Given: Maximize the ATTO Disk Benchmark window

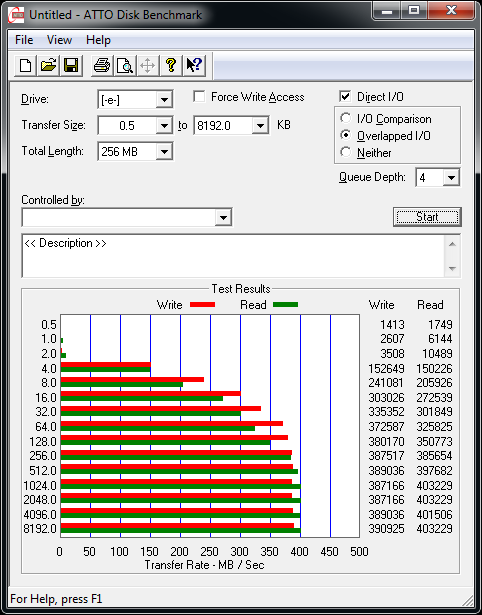Looking at the screenshot, I should tap(414, 11).
